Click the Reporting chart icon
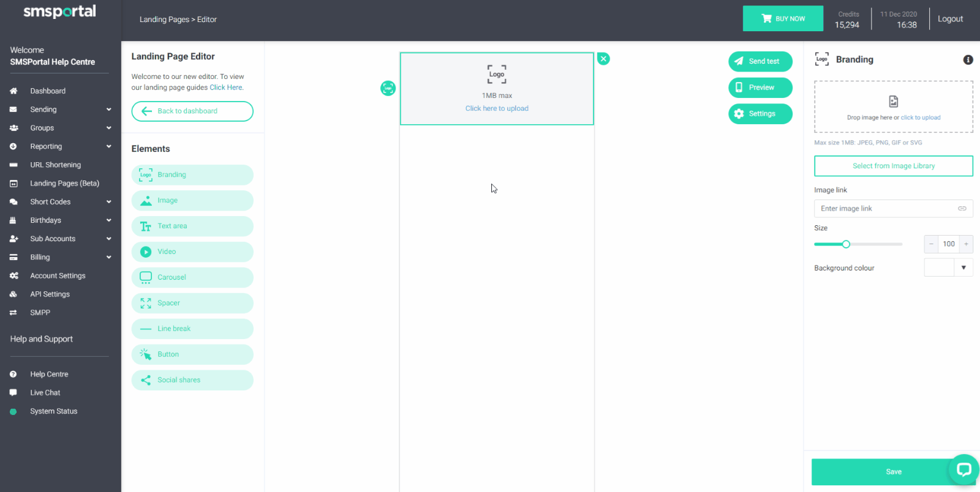980x492 pixels. click(13, 146)
